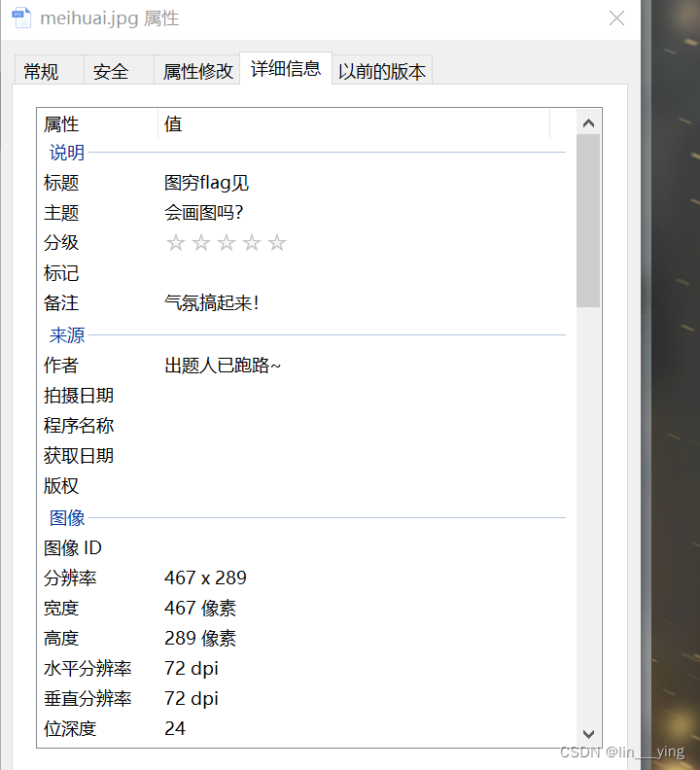This screenshot has height=770, width=700.
Task: Click the resolution value 467 x 289
Action: pos(205,578)
